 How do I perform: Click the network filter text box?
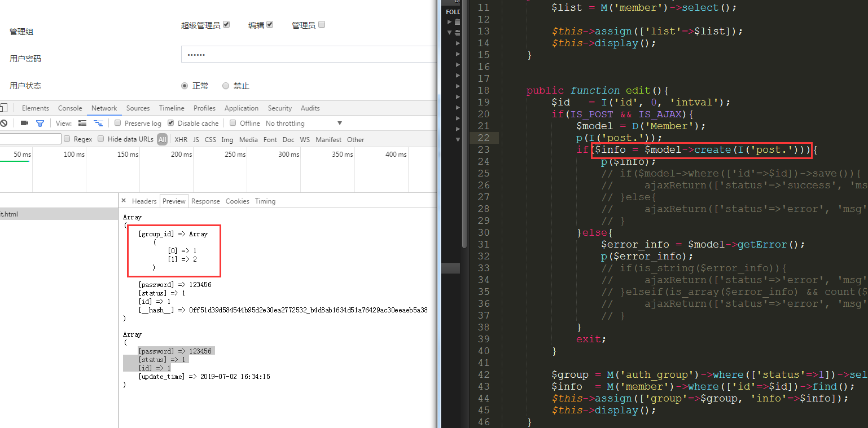pos(30,139)
